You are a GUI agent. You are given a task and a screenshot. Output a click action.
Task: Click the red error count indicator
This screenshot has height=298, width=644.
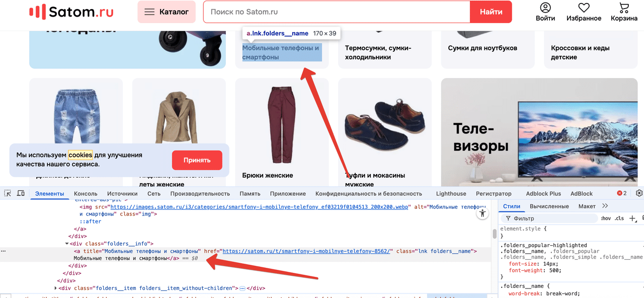pos(622,193)
